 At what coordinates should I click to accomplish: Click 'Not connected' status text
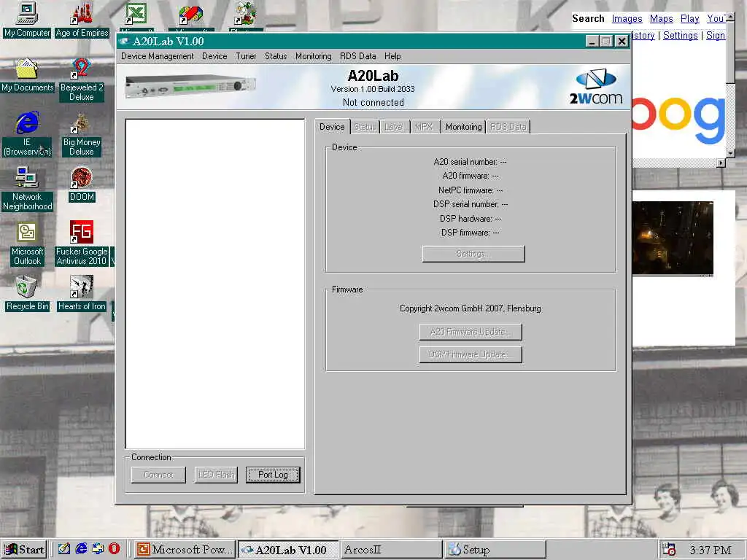tap(373, 102)
